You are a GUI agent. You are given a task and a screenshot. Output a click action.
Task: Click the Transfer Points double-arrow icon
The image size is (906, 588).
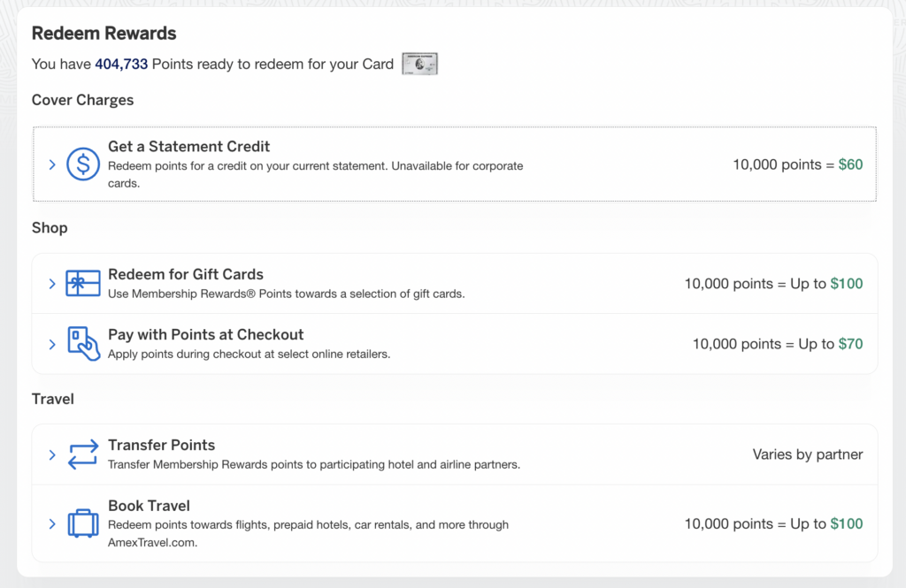point(82,454)
